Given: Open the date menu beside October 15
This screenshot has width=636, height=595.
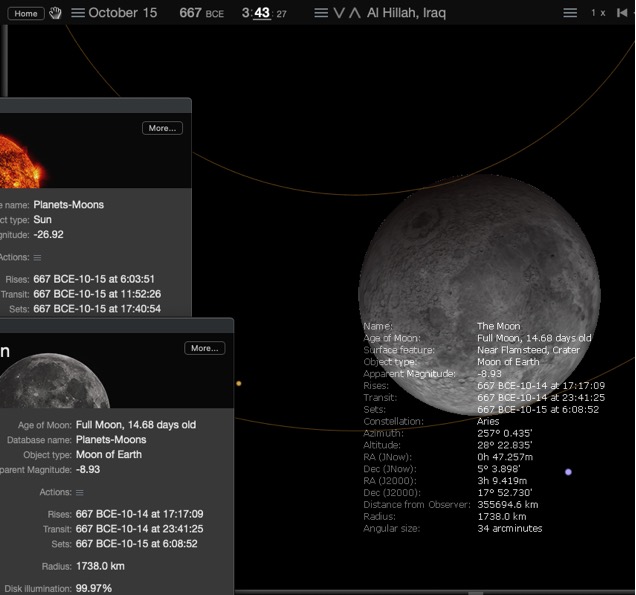Looking at the screenshot, I should pos(78,13).
